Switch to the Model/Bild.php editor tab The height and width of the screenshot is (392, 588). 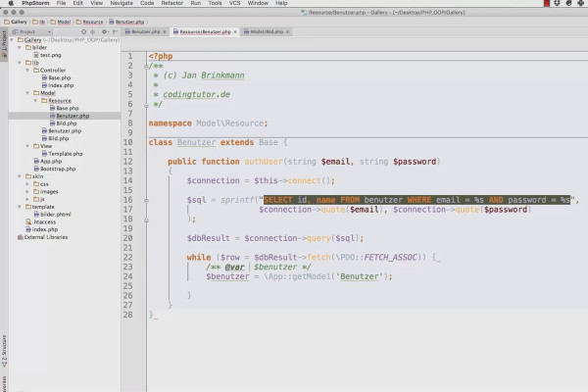point(267,32)
